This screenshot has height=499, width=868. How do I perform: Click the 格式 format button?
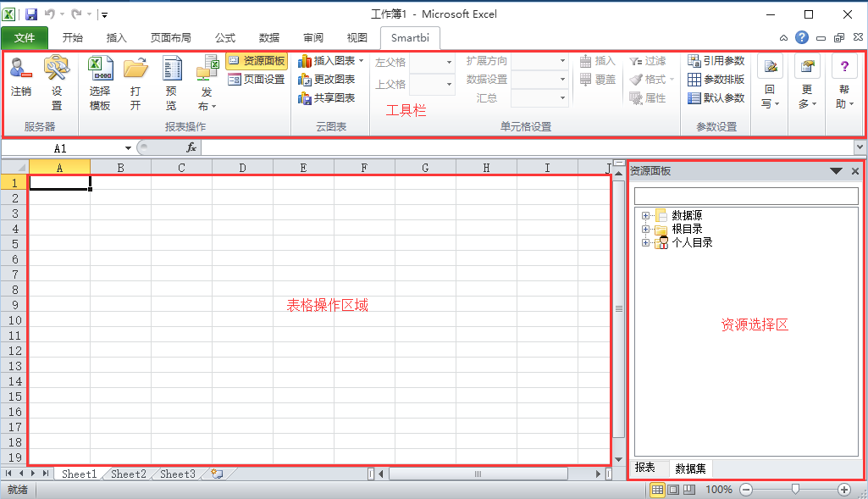652,80
